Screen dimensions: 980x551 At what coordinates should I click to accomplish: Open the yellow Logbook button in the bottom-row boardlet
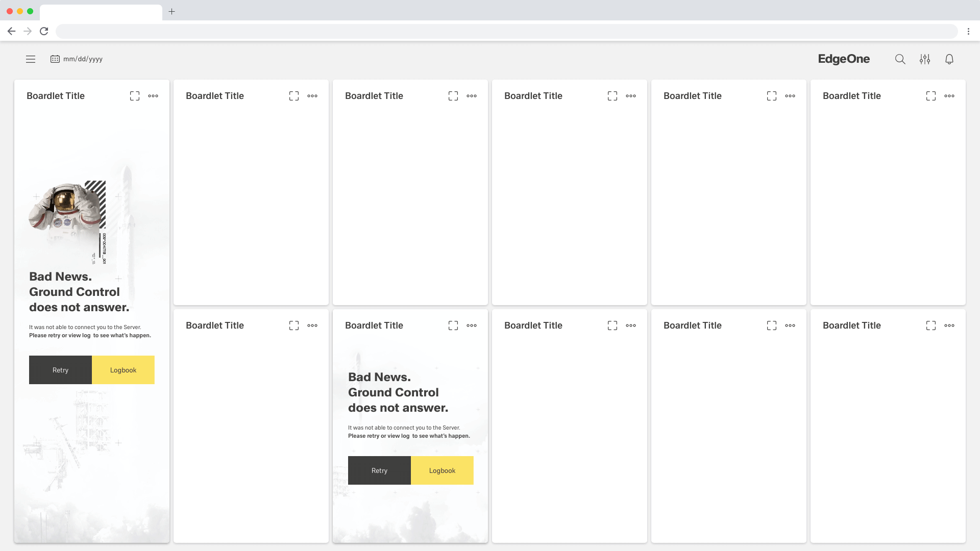[x=442, y=470]
